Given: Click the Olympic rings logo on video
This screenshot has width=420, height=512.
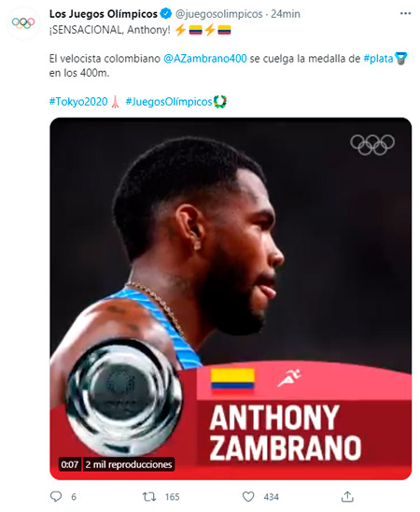Looking at the screenshot, I should 372,144.
